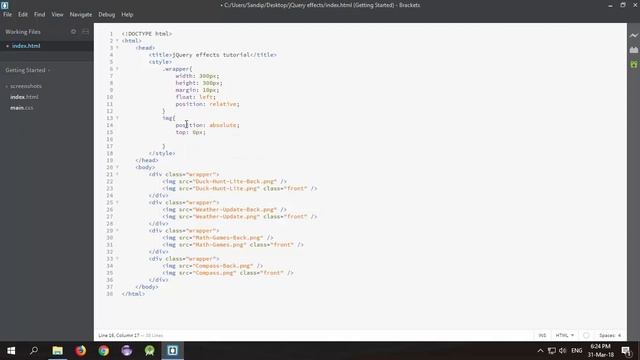Open the green app icon in taskbar
This screenshot has height=360, width=640.
coord(150,351)
